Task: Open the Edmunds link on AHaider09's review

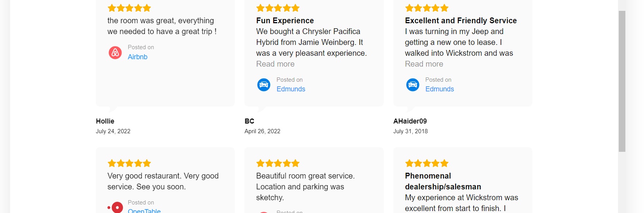Action: click(x=440, y=89)
